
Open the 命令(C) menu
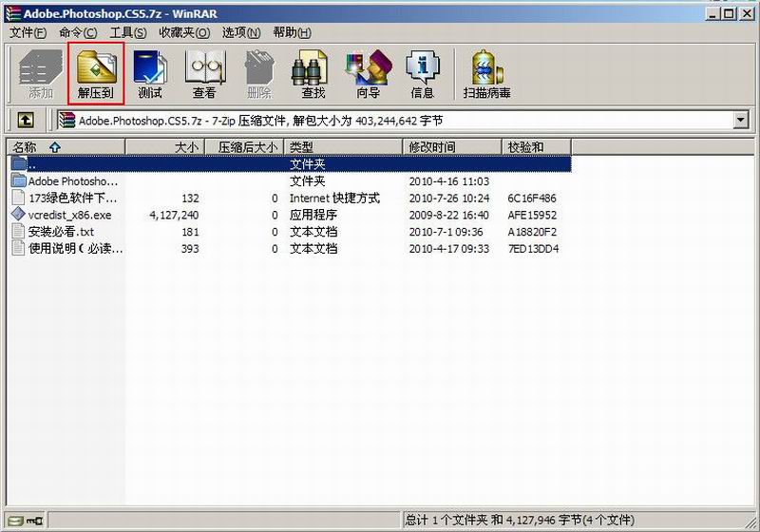[78, 32]
